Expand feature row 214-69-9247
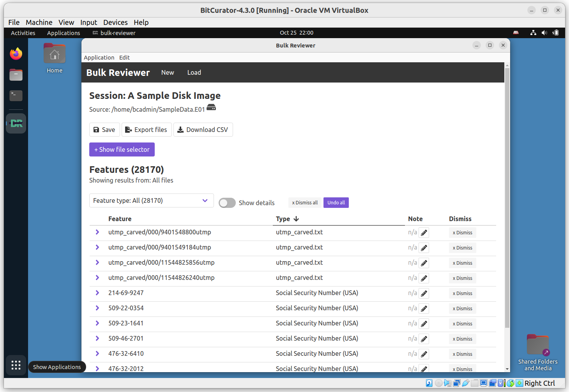569x392 pixels. 97,293
